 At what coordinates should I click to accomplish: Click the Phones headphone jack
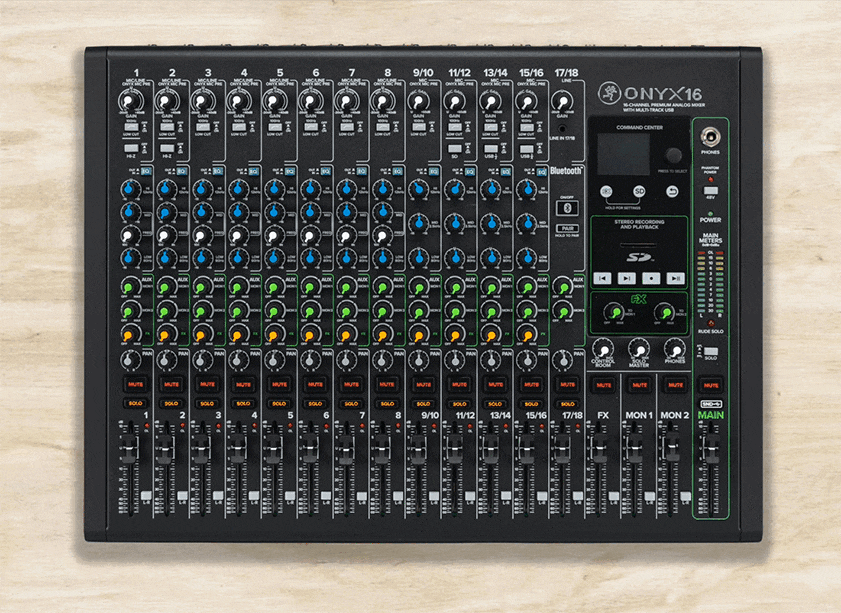click(711, 137)
